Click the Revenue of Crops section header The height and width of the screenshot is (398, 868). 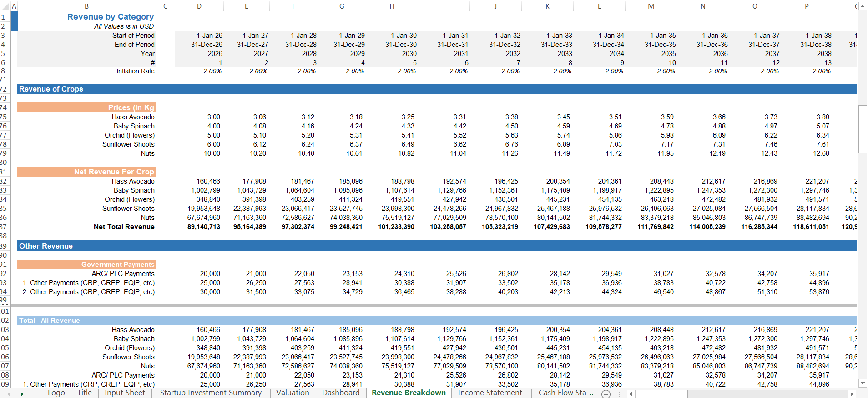point(51,89)
